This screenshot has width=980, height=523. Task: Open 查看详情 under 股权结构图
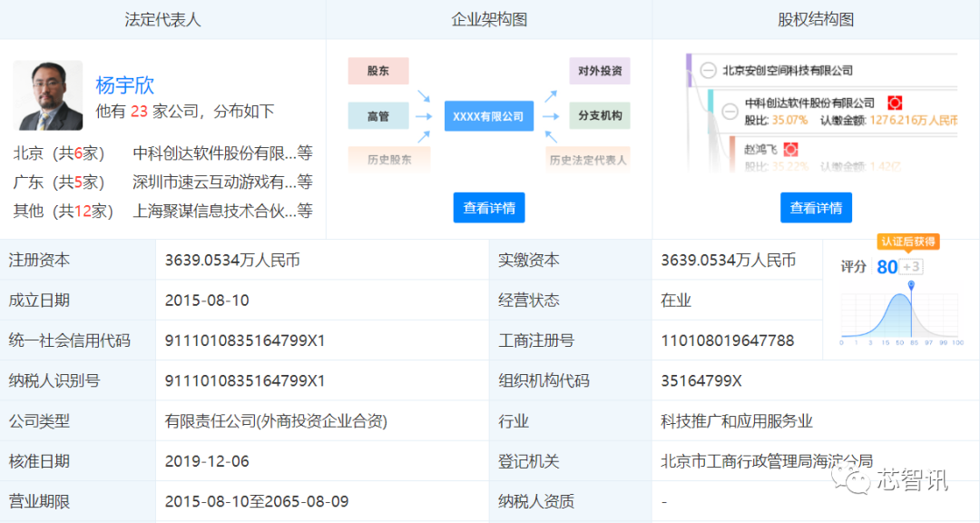tap(816, 208)
